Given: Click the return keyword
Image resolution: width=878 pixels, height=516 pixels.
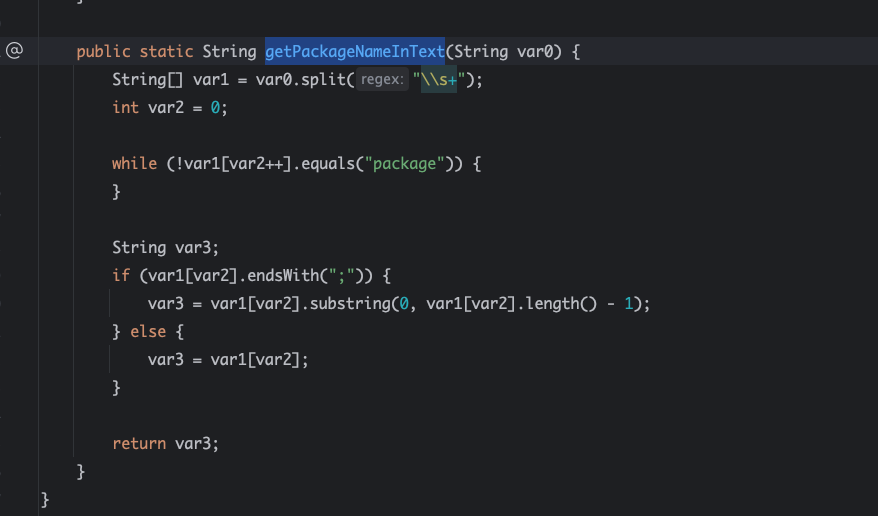Looking at the screenshot, I should (139, 443).
